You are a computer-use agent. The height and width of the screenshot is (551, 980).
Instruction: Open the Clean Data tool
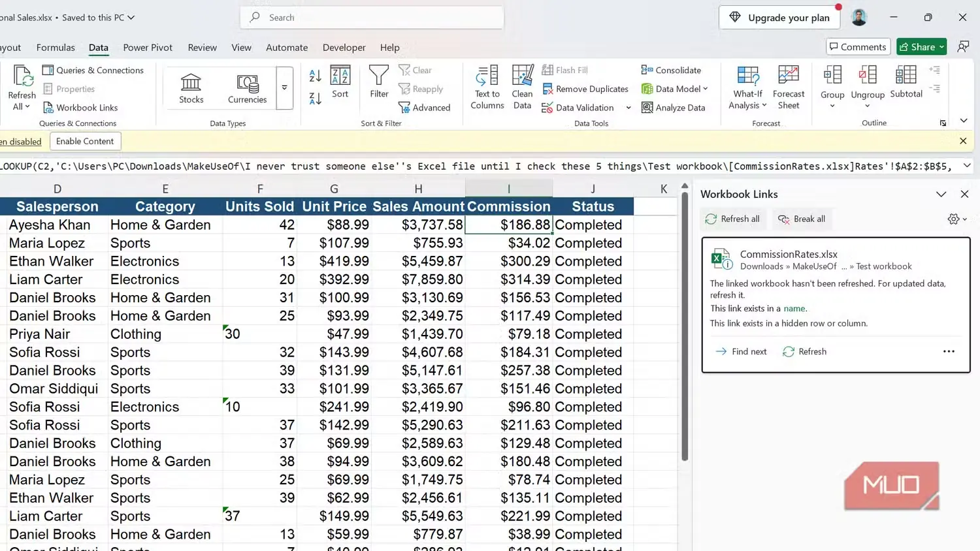click(522, 87)
